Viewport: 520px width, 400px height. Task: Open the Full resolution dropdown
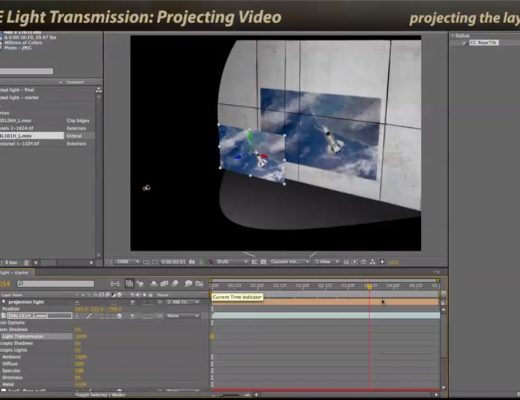click(x=232, y=262)
